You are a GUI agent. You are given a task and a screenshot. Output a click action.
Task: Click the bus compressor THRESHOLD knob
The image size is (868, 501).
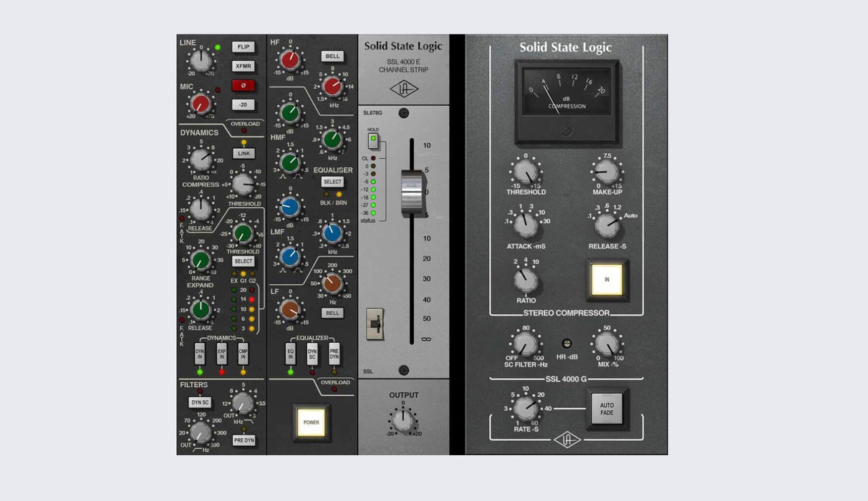pyautogui.click(x=526, y=172)
